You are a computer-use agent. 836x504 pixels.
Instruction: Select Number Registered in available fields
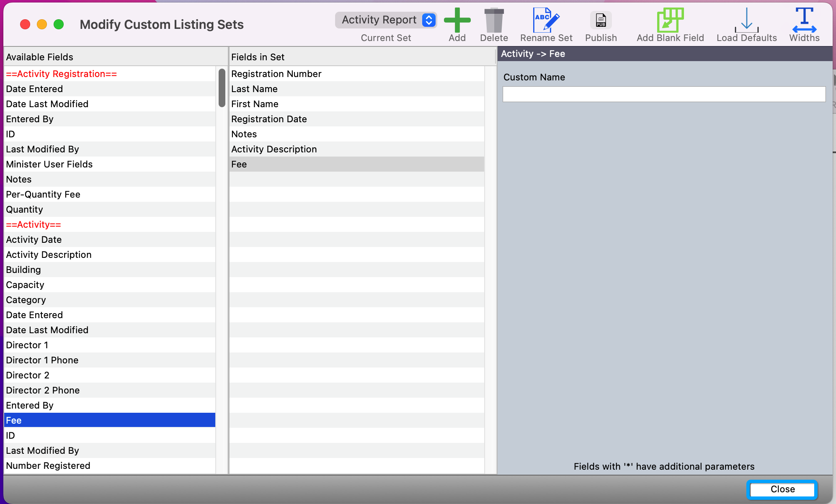tap(48, 465)
